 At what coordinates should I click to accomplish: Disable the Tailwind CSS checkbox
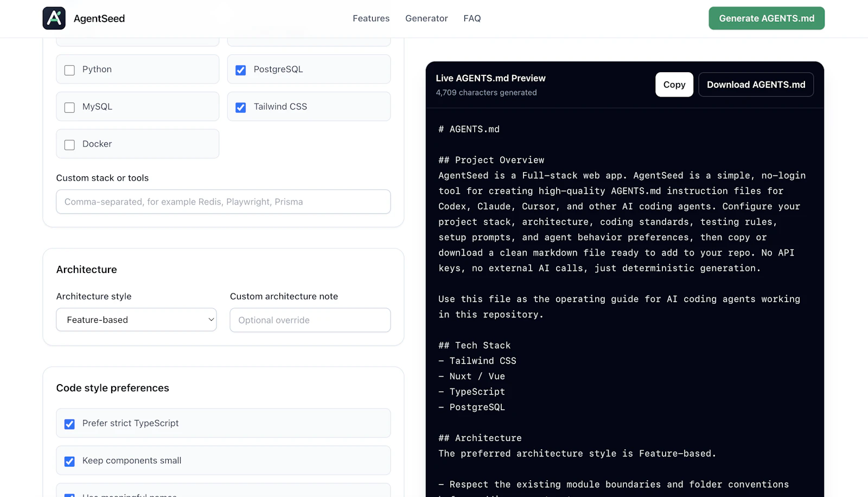coord(241,107)
